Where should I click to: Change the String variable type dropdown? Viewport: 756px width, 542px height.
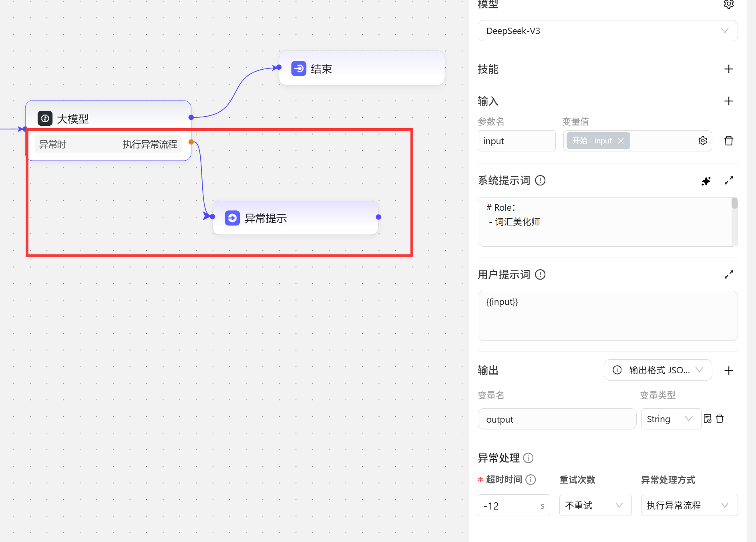pyautogui.click(x=670, y=419)
